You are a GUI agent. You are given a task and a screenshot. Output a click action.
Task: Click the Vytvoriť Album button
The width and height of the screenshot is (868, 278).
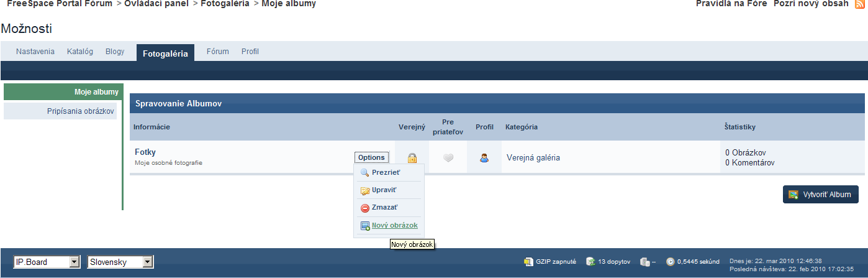(x=821, y=195)
